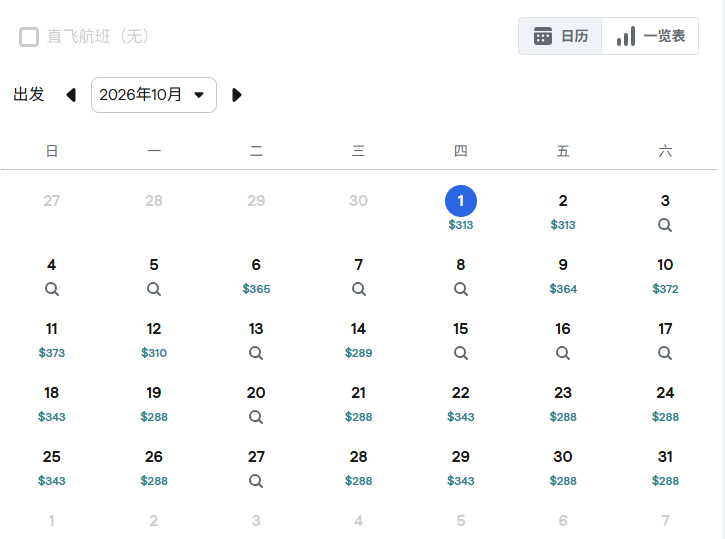Search fares for October 20
Image resolution: width=725 pixels, height=539 pixels.
pyautogui.click(x=256, y=417)
